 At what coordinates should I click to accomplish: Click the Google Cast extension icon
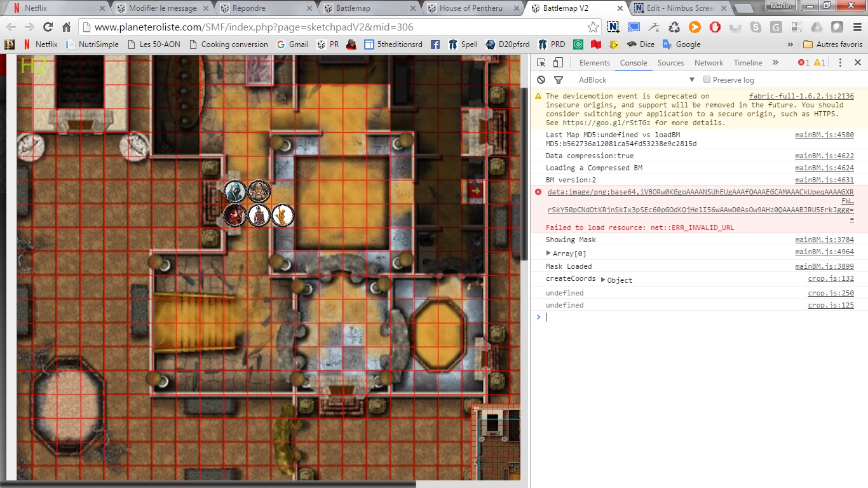634,27
